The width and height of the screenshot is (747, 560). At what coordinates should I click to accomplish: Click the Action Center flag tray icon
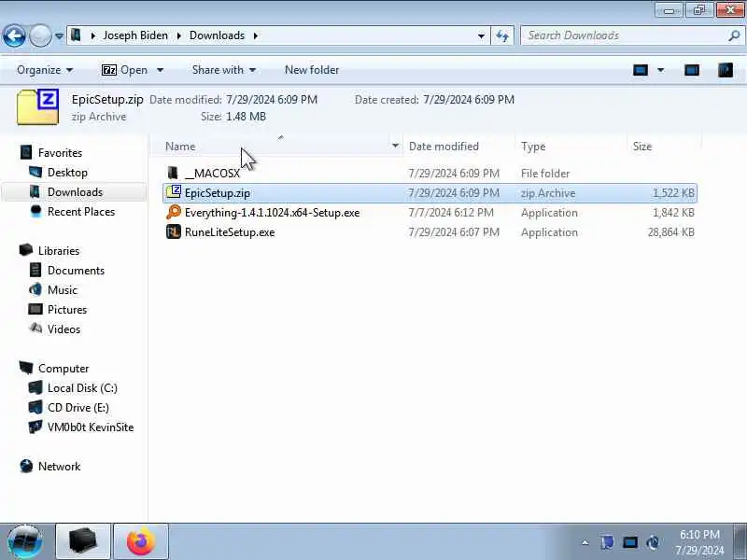pos(607,542)
